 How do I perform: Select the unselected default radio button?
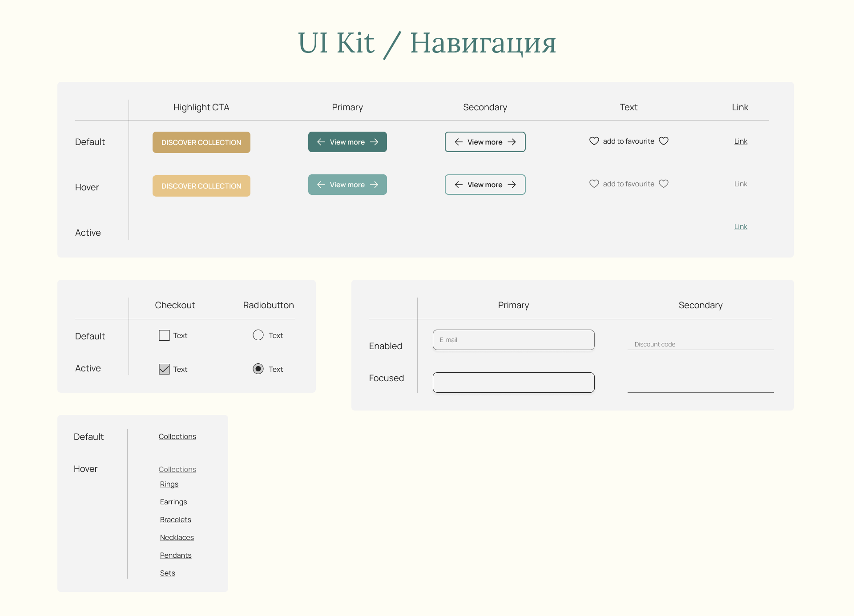tap(258, 335)
